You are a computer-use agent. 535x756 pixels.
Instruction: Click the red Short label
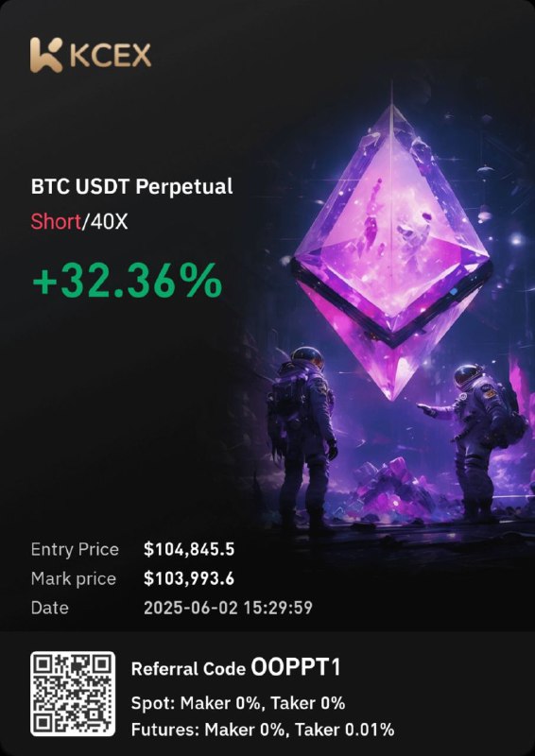pyautogui.click(x=56, y=223)
